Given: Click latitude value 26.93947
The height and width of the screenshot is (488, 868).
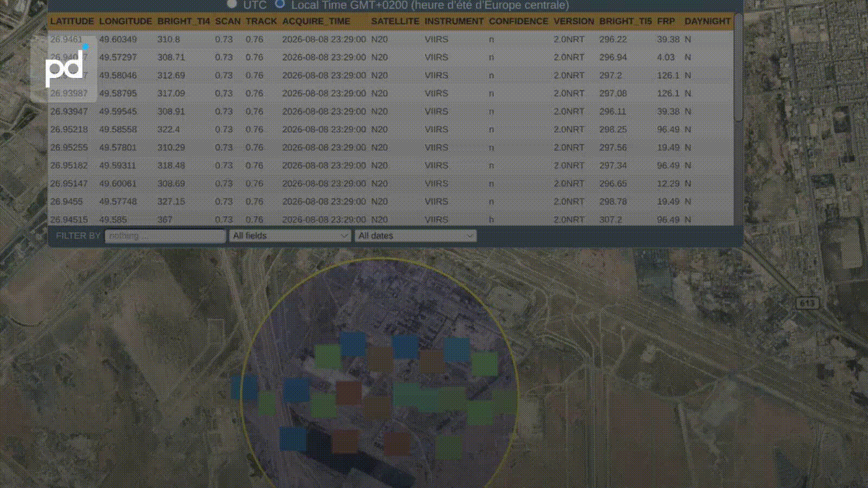Looking at the screenshot, I should pyautogui.click(x=69, y=111).
